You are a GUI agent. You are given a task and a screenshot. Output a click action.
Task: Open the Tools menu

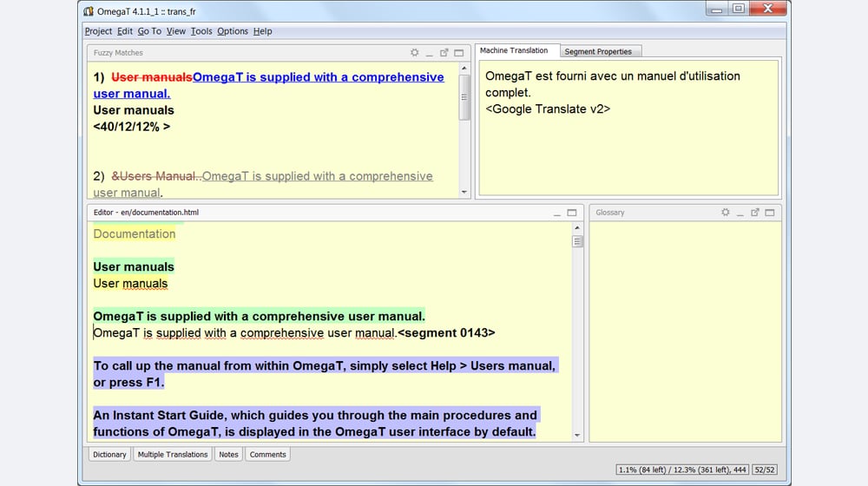(x=201, y=31)
